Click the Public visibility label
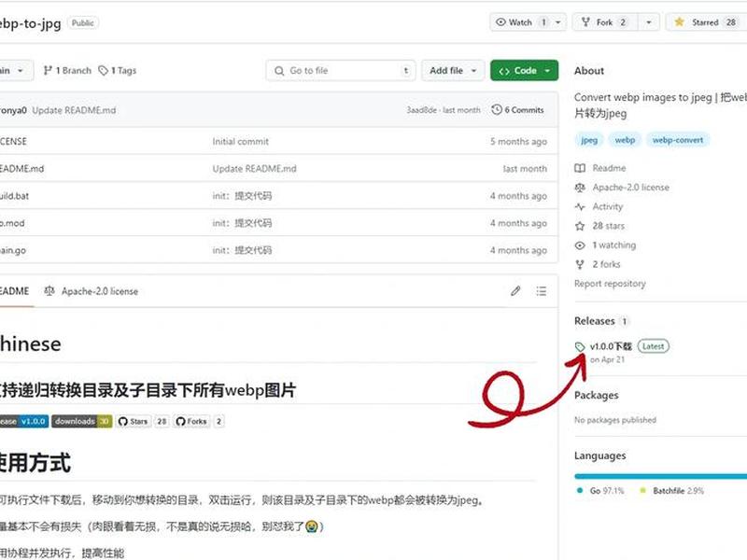 [x=83, y=22]
